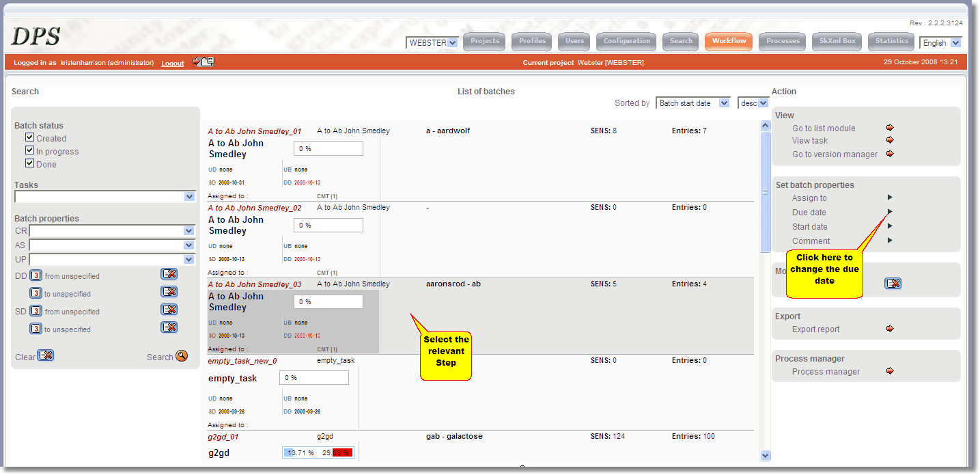
Task: Toggle the In progress batch status checkbox
Action: point(29,150)
